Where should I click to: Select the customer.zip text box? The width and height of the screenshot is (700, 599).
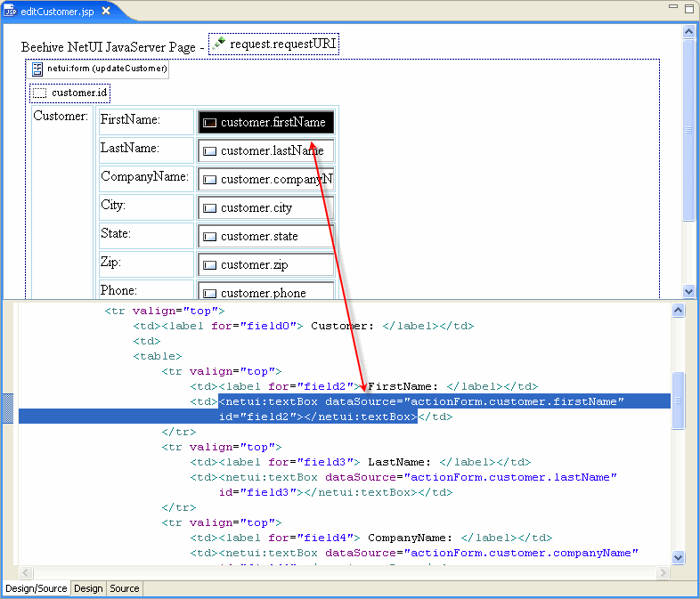point(265,265)
